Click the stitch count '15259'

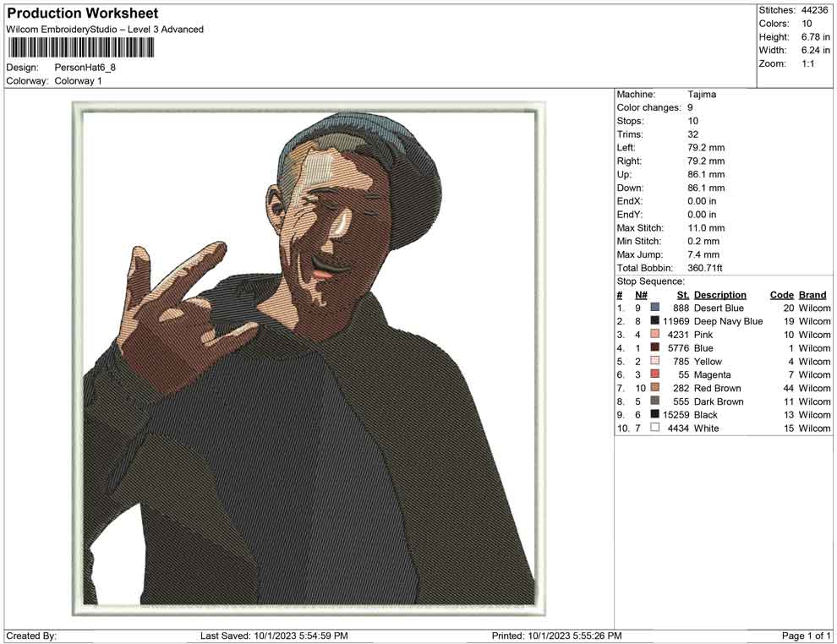coord(676,415)
